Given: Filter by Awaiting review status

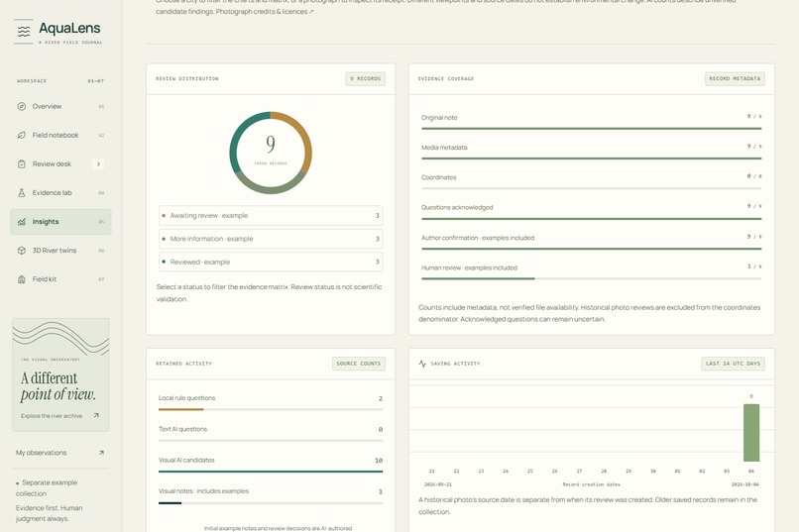Looking at the screenshot, I should point(271,215).
